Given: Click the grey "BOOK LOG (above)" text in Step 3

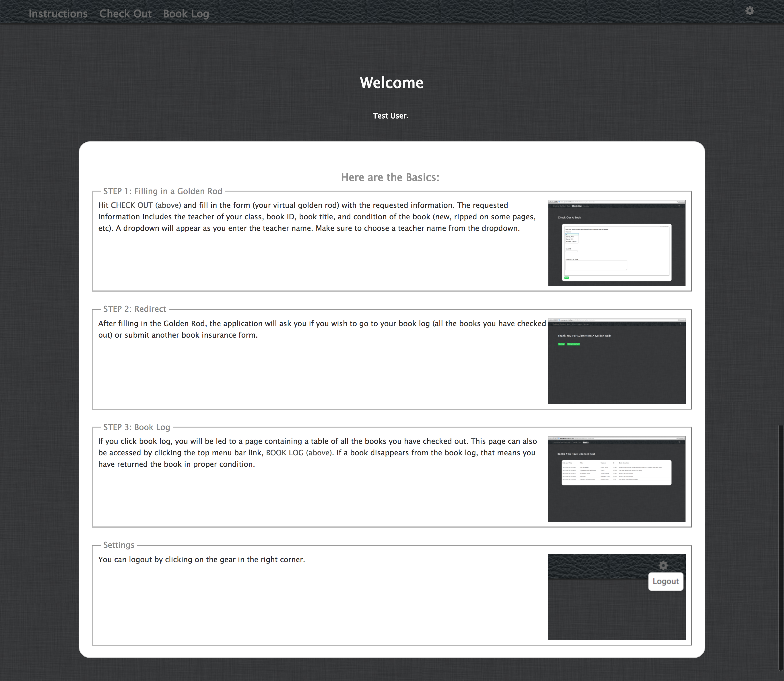Looking at the screenshot, I should point(299,452).
